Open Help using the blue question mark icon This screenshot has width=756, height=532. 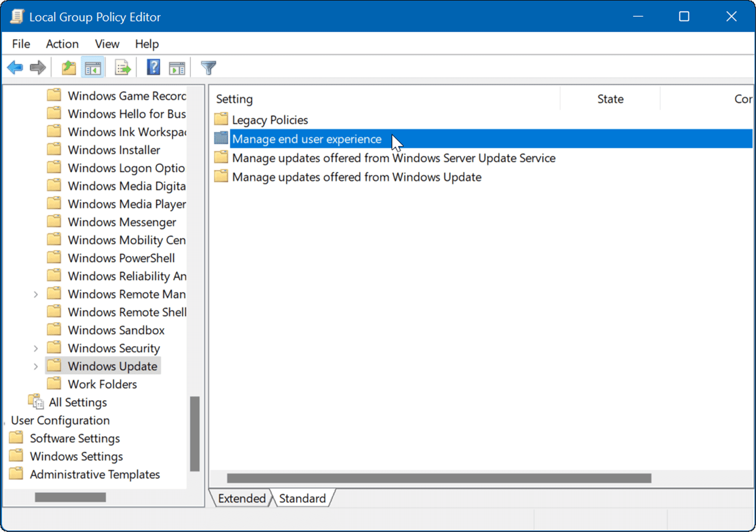pyautogui.click(x=153, y=67)
